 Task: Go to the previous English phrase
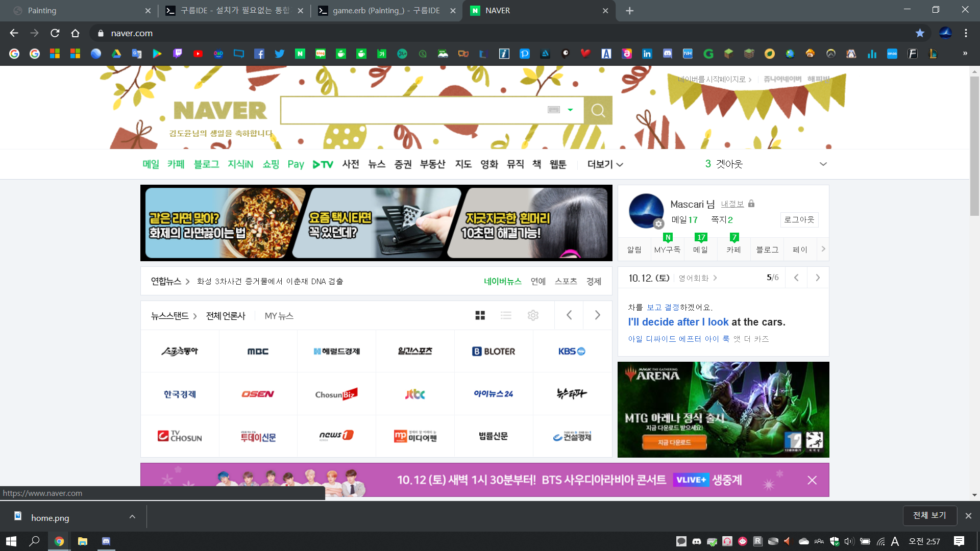796,278
